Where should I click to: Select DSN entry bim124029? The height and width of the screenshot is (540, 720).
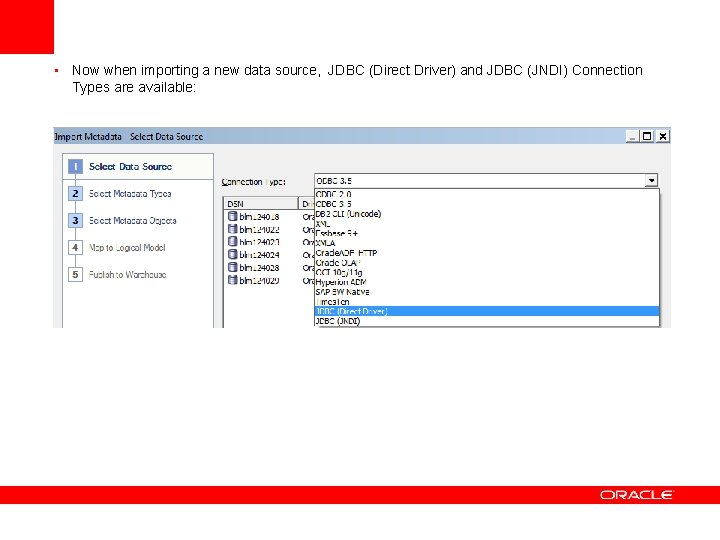pyautogui.click(x=259, y=281)
